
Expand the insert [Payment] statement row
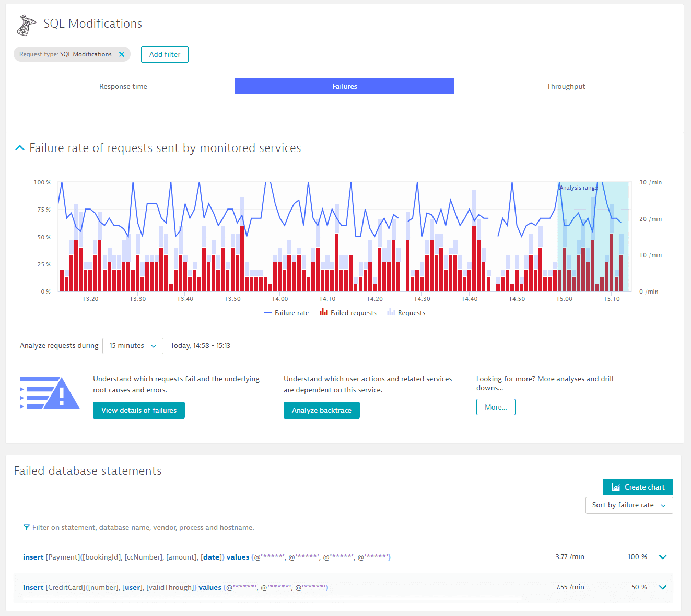[663, 557]
